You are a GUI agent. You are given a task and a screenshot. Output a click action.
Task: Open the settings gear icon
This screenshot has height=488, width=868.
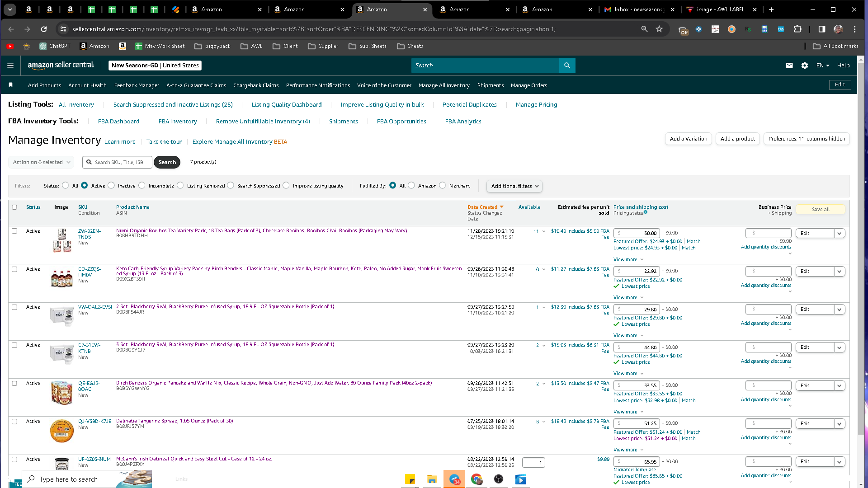805,66
